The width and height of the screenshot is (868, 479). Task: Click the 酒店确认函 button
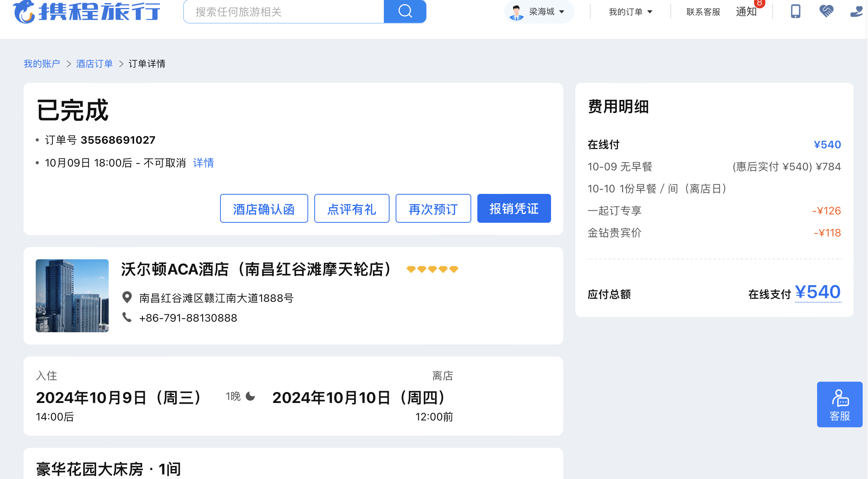tap(264, 208)
